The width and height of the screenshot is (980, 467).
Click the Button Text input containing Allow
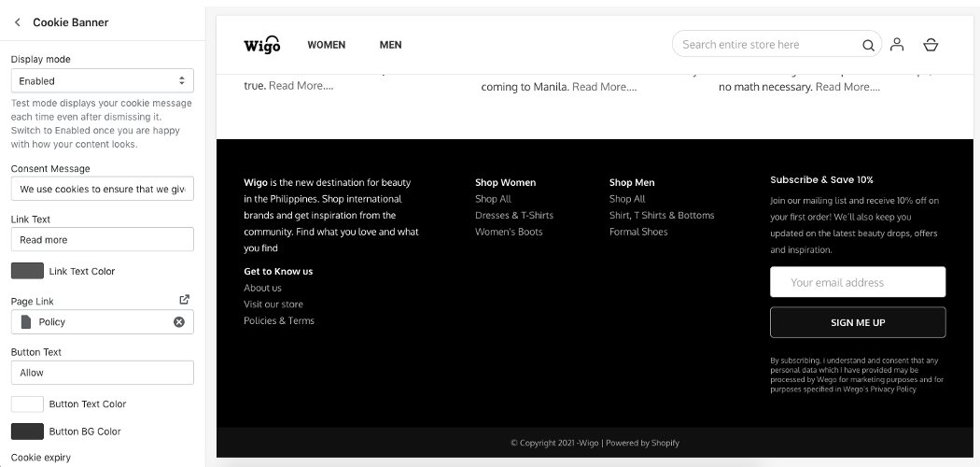pos(102,373)
